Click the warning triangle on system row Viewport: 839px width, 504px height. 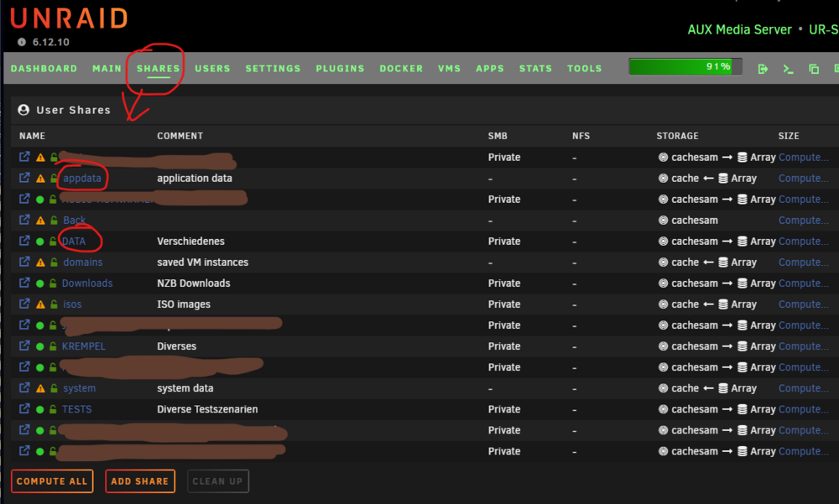pos(40,388)
